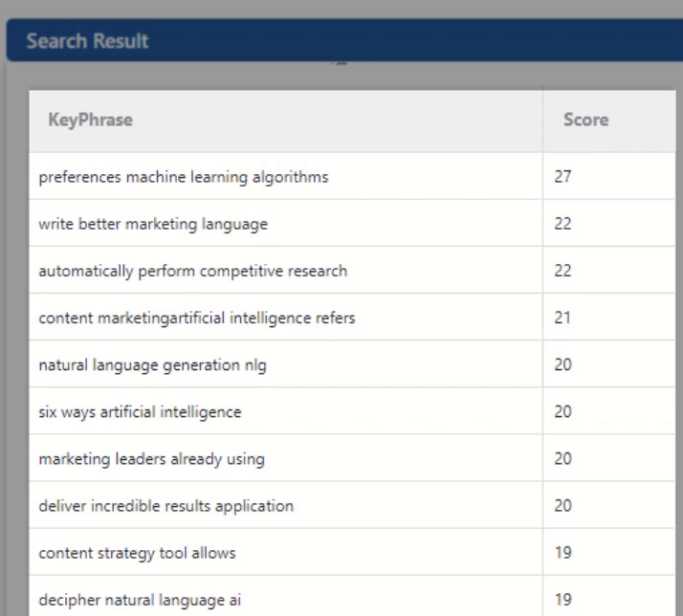This screenshot has height=616, width=683.
Task: Sort by the KeyPhrase column header
Action: pos(91,121)
